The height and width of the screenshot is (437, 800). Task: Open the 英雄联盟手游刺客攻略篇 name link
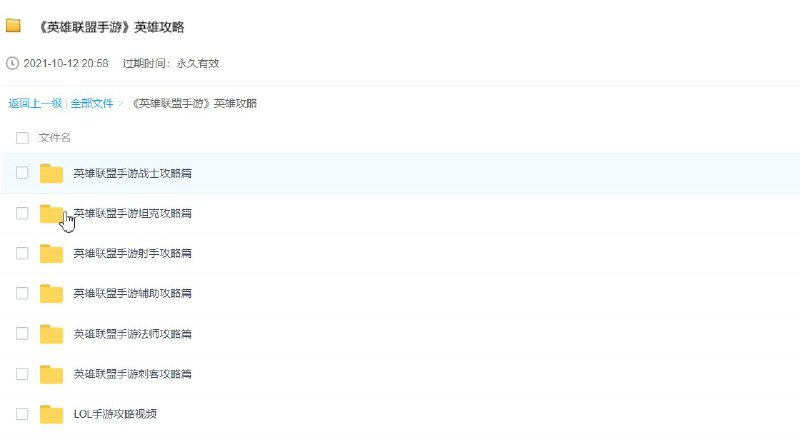click(x=132, y=374)
